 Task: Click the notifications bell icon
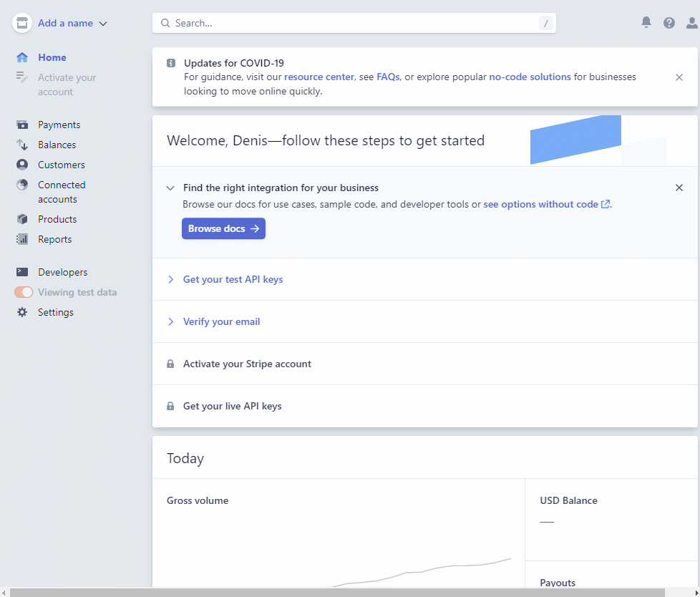[646, 23]
